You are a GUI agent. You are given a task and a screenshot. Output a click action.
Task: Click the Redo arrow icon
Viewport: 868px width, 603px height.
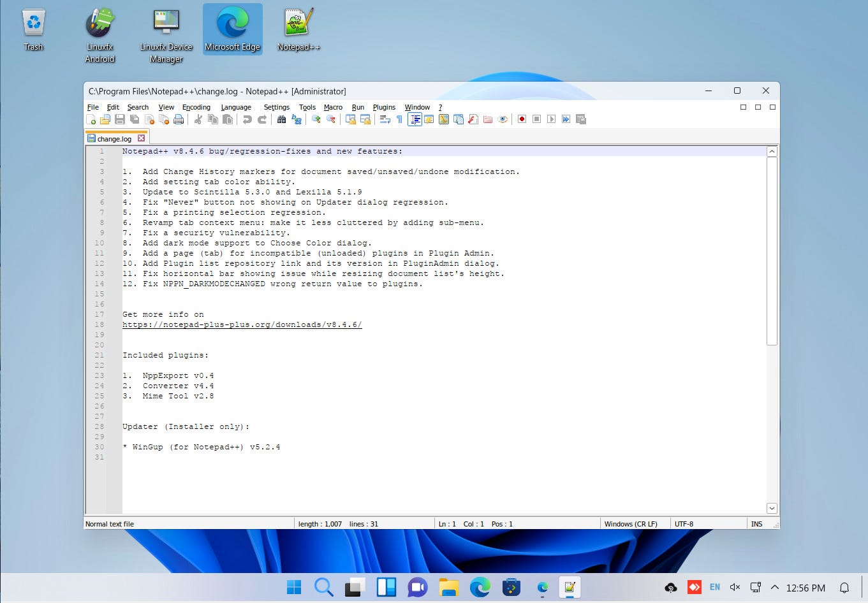click(262, 119)
